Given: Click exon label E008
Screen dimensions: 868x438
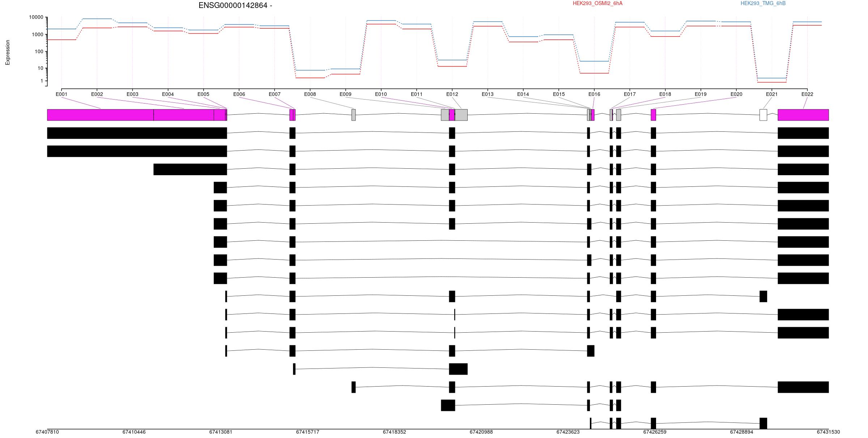Looking at the screenshot, I should pyautogui.click(x=310, y=94).
